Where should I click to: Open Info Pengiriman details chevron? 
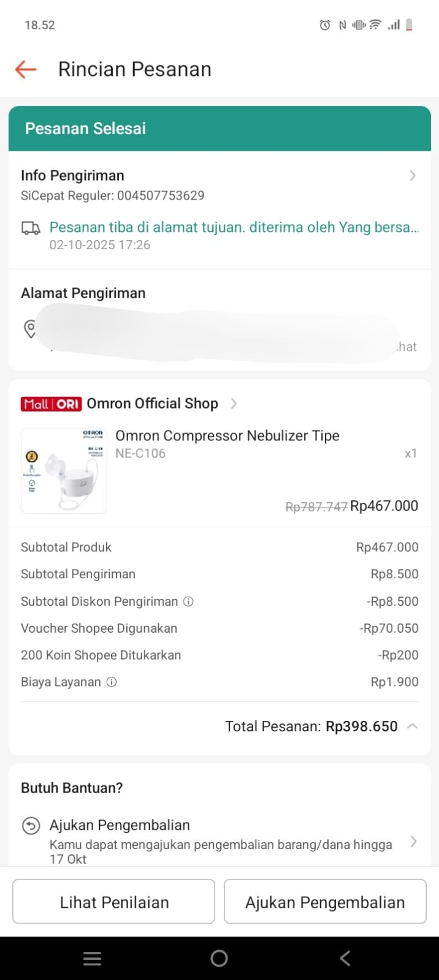pos(413,176)
